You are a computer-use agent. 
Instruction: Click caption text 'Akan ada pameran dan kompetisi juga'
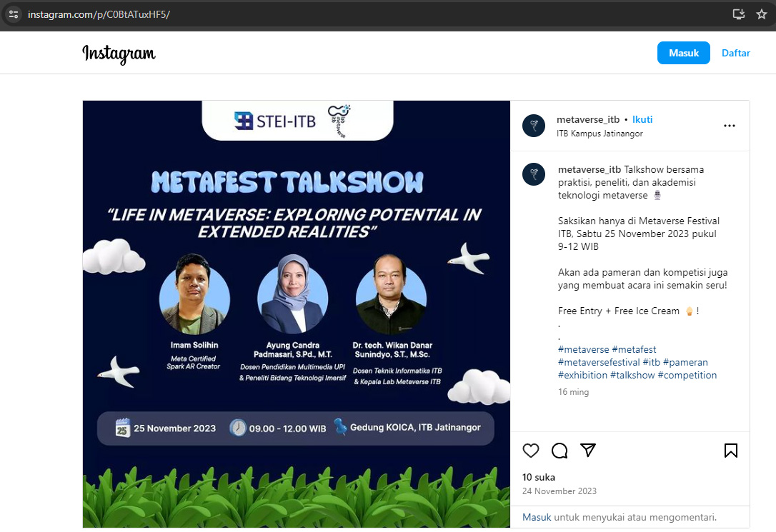click(x=643, y=273)
